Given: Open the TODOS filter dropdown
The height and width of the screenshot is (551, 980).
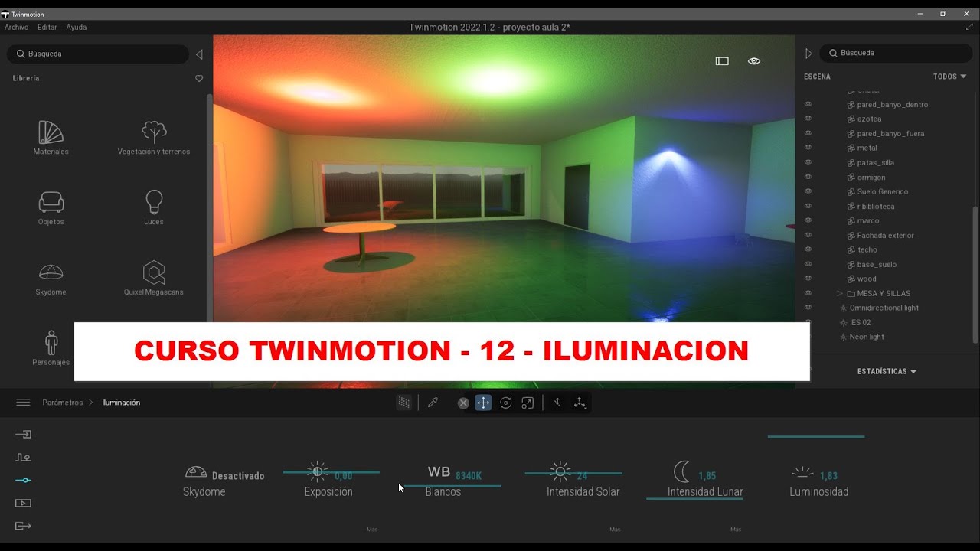Looking at the screenshot, I should 949,77.
